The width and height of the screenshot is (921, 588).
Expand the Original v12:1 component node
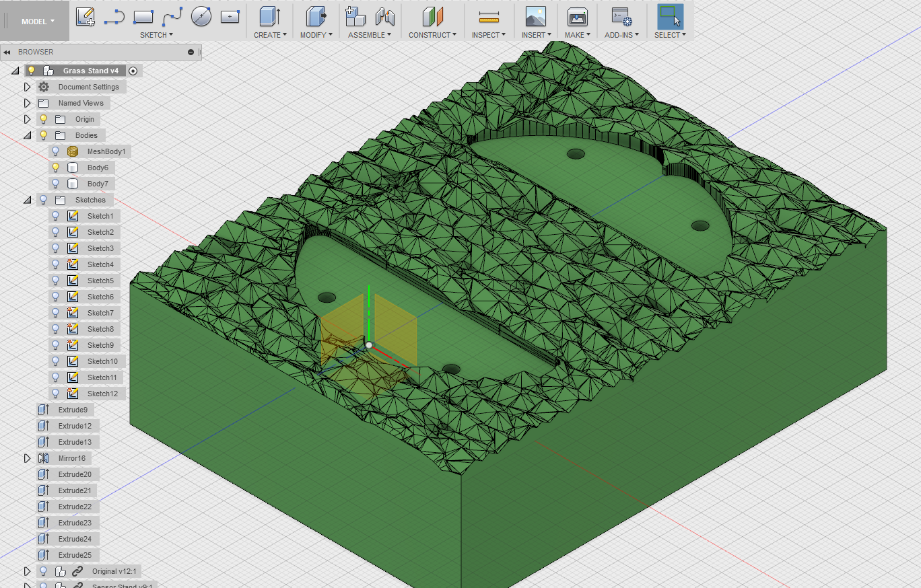tap(28, 571)
